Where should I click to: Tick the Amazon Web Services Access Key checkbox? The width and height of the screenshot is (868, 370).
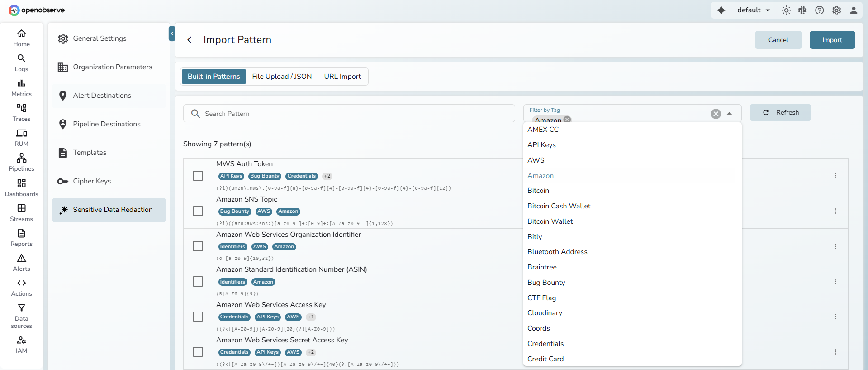coord(198,317)
